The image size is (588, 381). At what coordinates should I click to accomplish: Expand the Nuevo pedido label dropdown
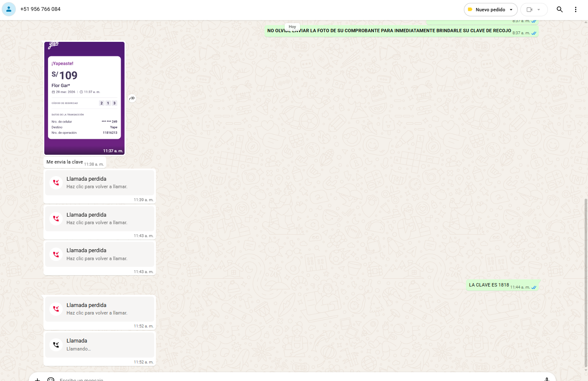(511, 10)
